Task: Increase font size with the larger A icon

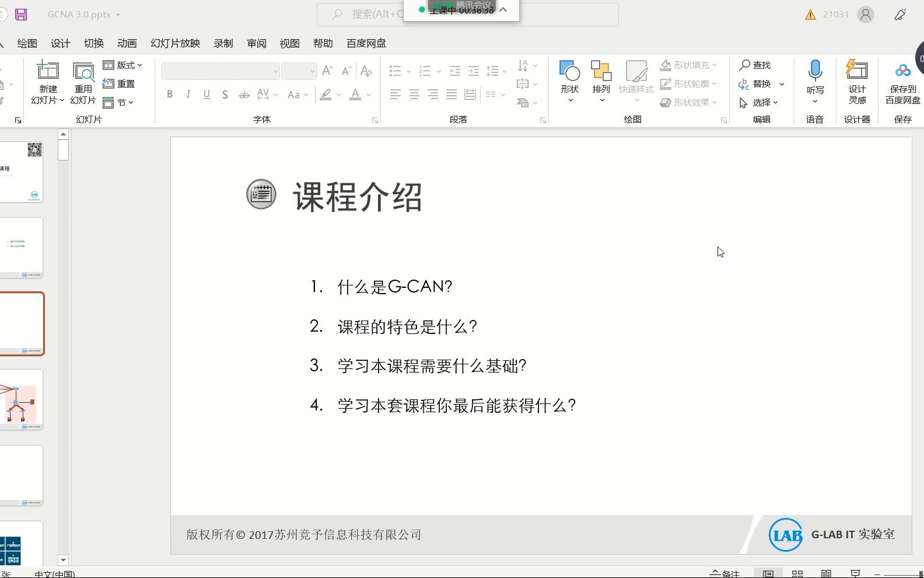Action: click(x=328, y=71)
